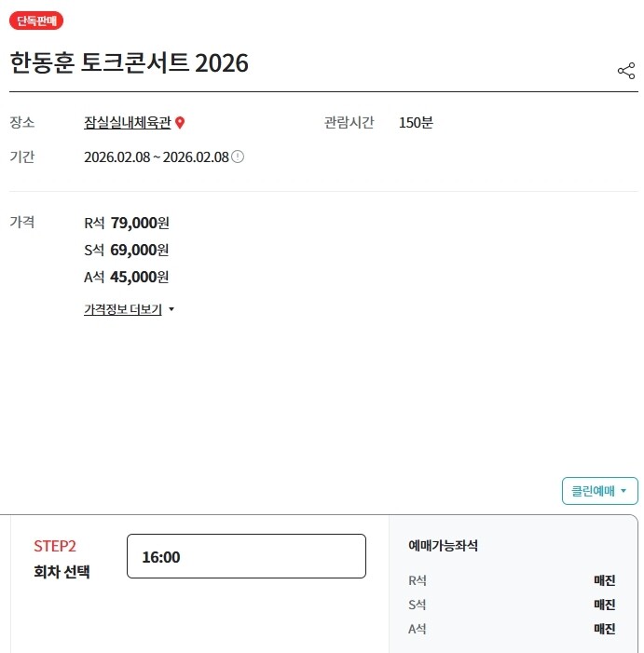The height and width of the screenshot is (653, 644).
Task: Click the 단독판매 red badge
Action: [x=36, y=20]
